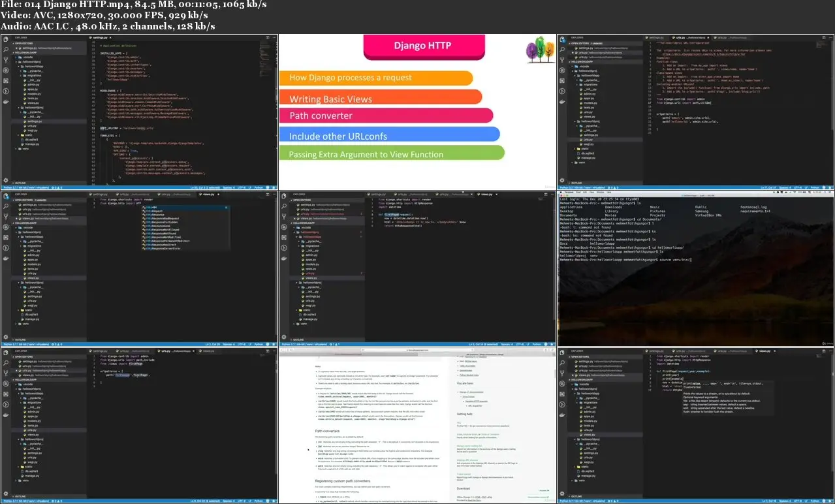835x504 pixels.
Task: Open Search icon in the settings.py INSTALLED_APPS frame
Action: [x=6, y=49]
